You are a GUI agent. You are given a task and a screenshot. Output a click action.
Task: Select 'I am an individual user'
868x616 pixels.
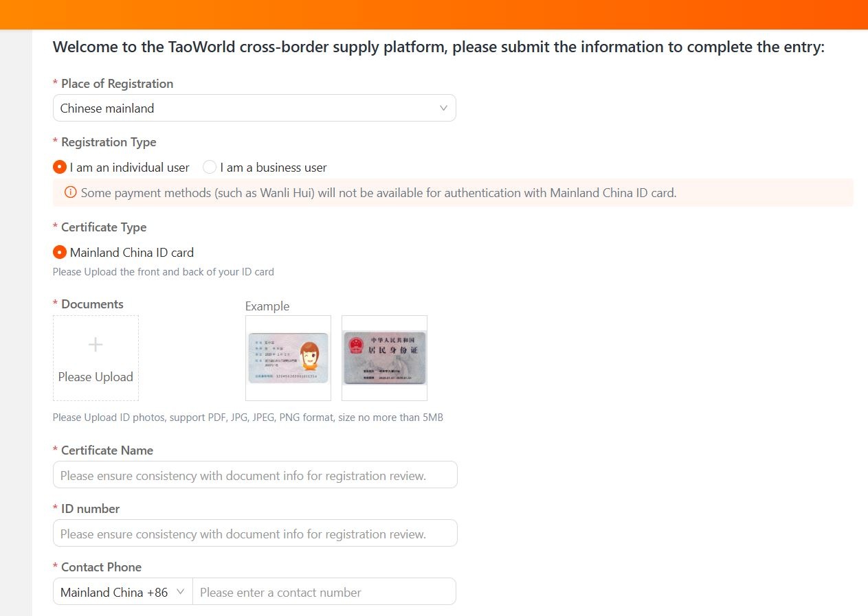[60, 168]
